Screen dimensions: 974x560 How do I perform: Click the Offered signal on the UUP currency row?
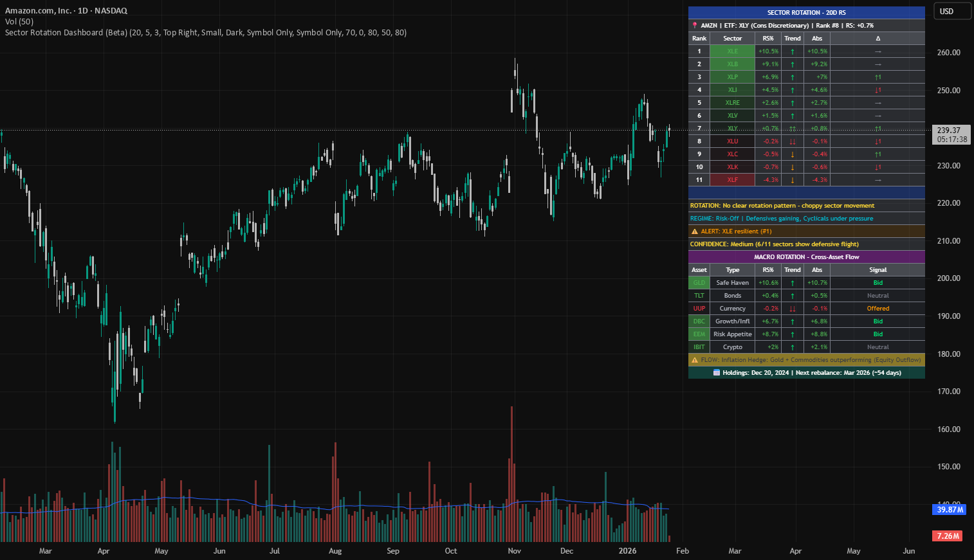[x=878, y=308]
